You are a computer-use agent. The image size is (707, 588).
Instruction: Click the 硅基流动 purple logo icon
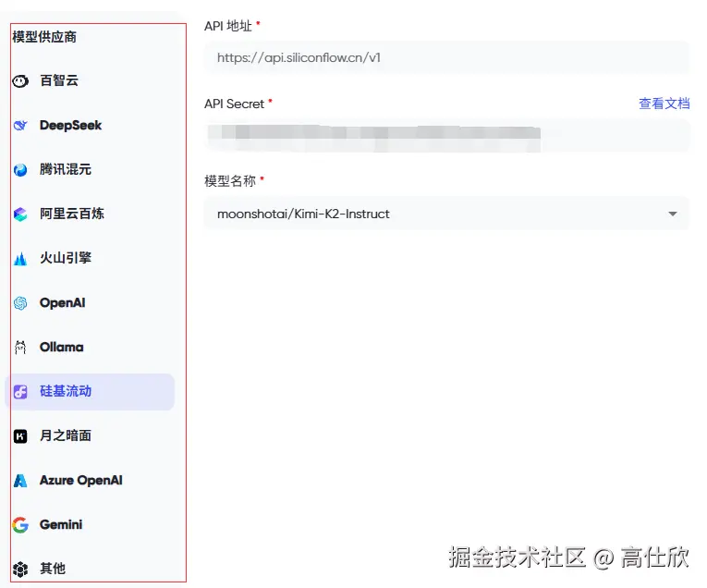[x=20, y=392]
